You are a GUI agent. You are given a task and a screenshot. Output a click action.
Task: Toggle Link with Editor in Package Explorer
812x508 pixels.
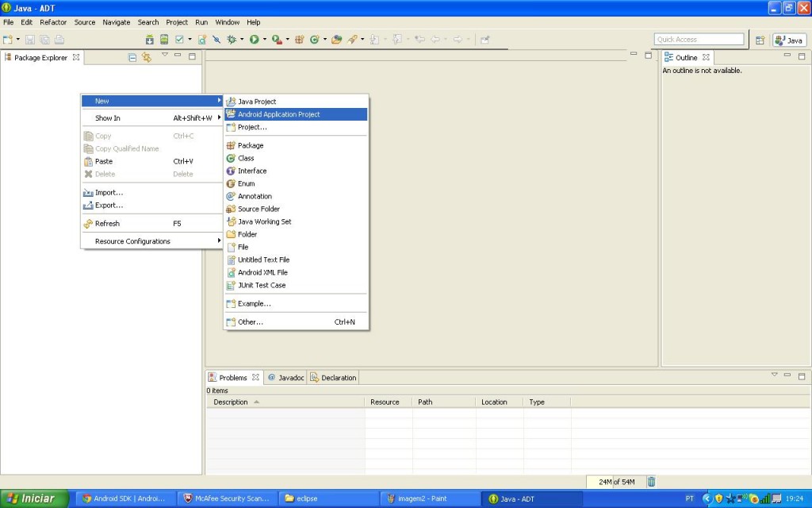[x=147, y=57]
